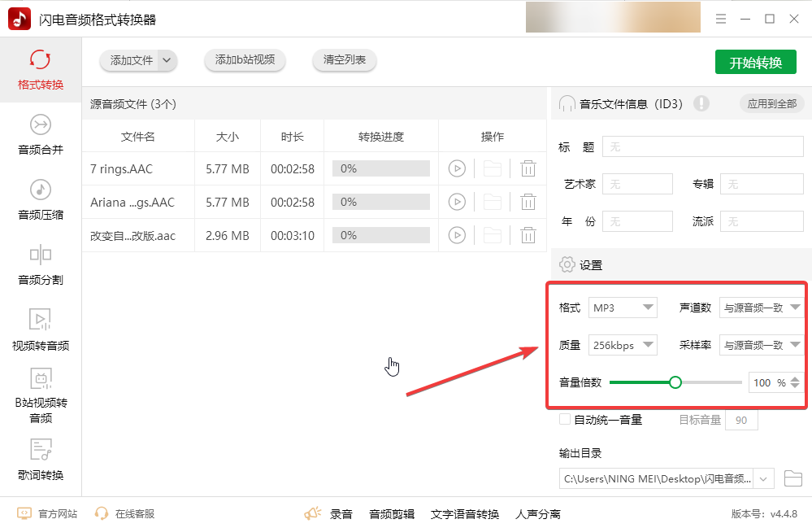Start conversion with 开始转换
The image size is (812, 528).
pyautogui.click(x=756, y=62)
